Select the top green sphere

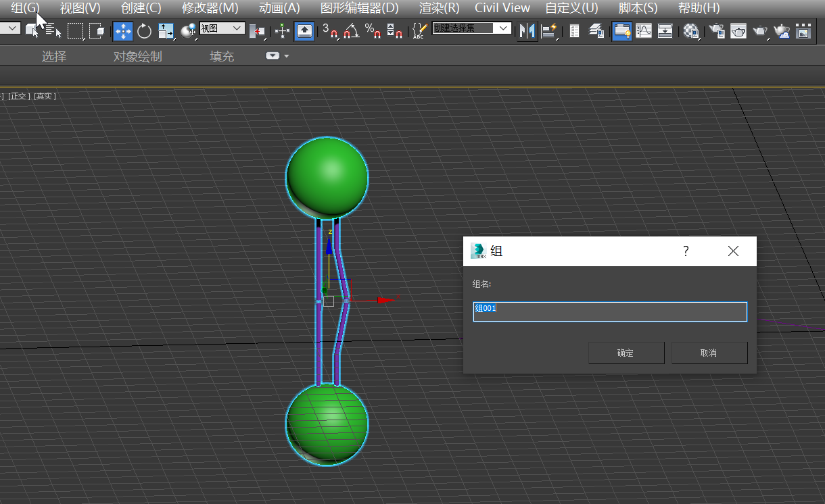click(x=327, y=178)
